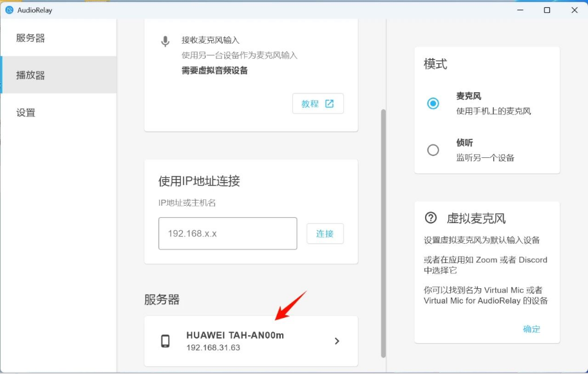
Task: Click the 设置虚拟麦克风为默认输入设备 text
Action: click(x=482, y=241)
